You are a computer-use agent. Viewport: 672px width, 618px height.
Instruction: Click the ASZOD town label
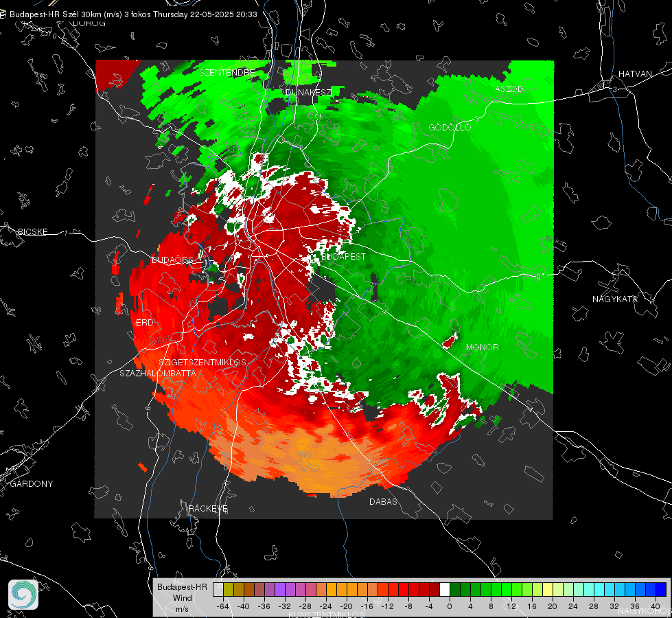(509, 89)
